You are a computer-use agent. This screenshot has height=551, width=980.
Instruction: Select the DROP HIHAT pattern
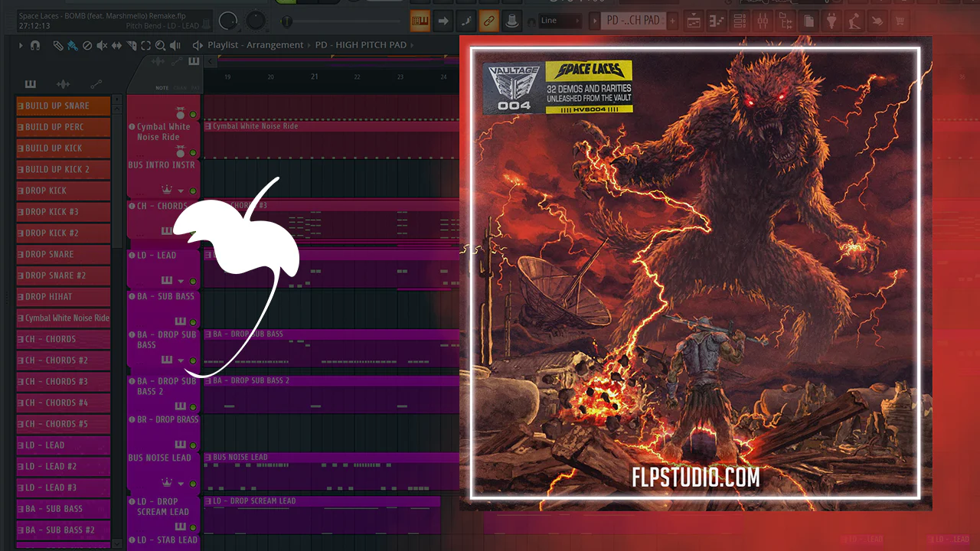(x=64, y=297)
